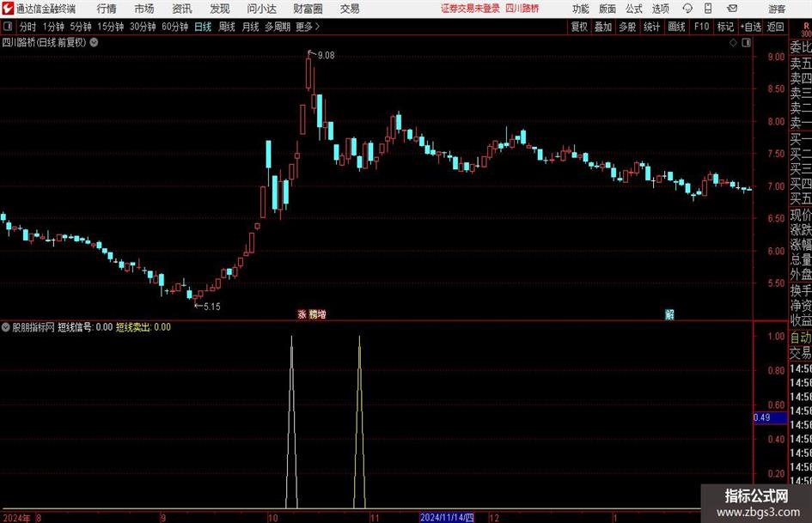Image resolution: width=812 pixels, height=523 pixels.
Task: Click the 解 marker below chart
Action: [x=669, y=314]
